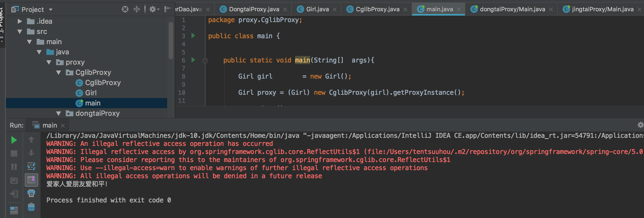Clear all console output with trash icon
This screenshot has height=218, width=644.
[31, 207]
